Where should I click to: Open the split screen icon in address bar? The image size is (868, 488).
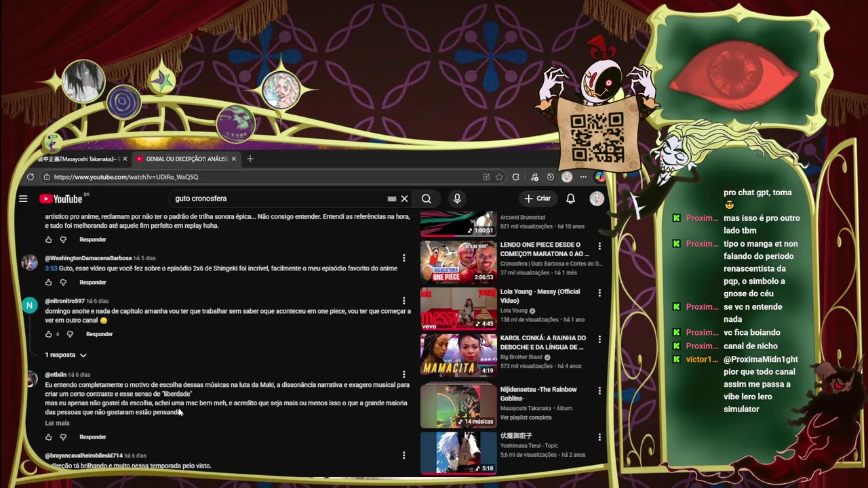(x=486, y=177)
